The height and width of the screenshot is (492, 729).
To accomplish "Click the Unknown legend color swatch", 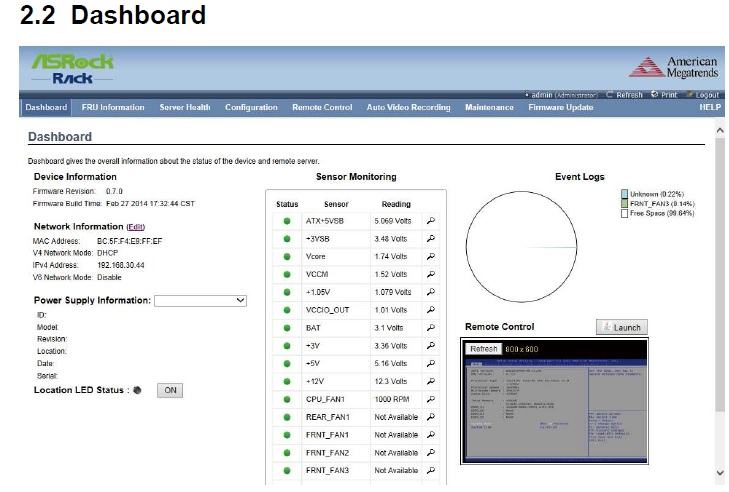I will [x=624, y=194].
